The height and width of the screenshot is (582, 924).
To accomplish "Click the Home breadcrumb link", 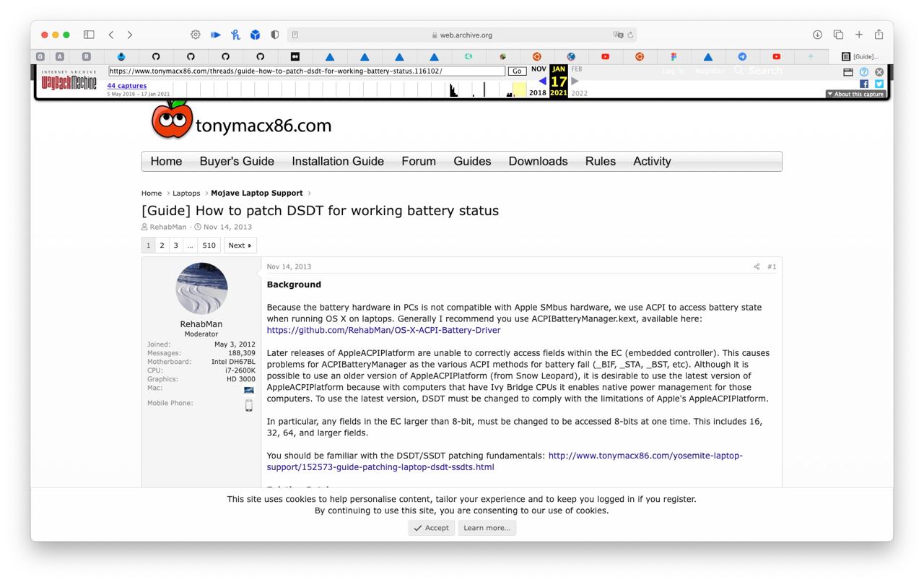I will tap(152, 194).
